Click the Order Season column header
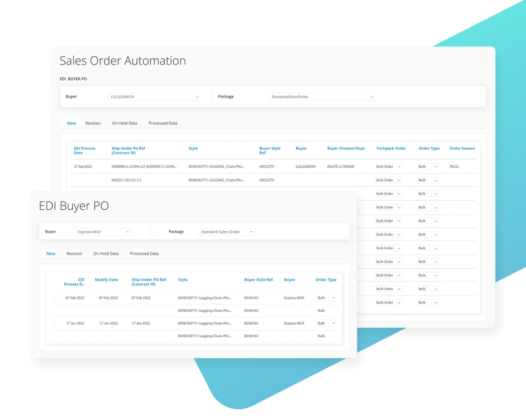Screen dimensions: 526x420 [462, 149]
